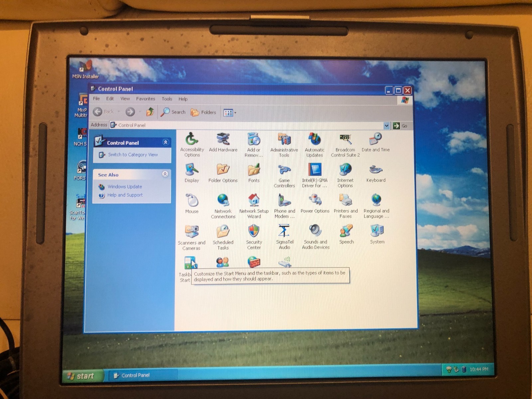Open the Edit menu
This screenshot has width=532, height=399.
(110, 98)
